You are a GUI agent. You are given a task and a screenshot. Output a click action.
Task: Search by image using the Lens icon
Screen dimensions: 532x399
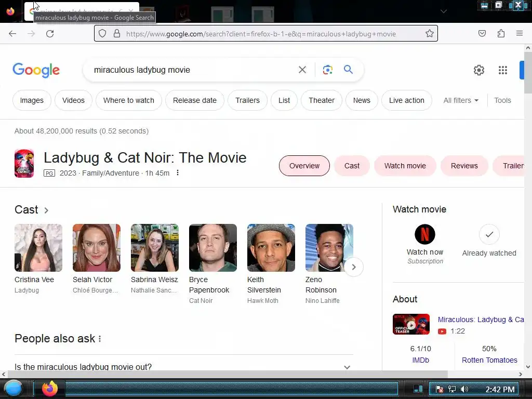327,70
